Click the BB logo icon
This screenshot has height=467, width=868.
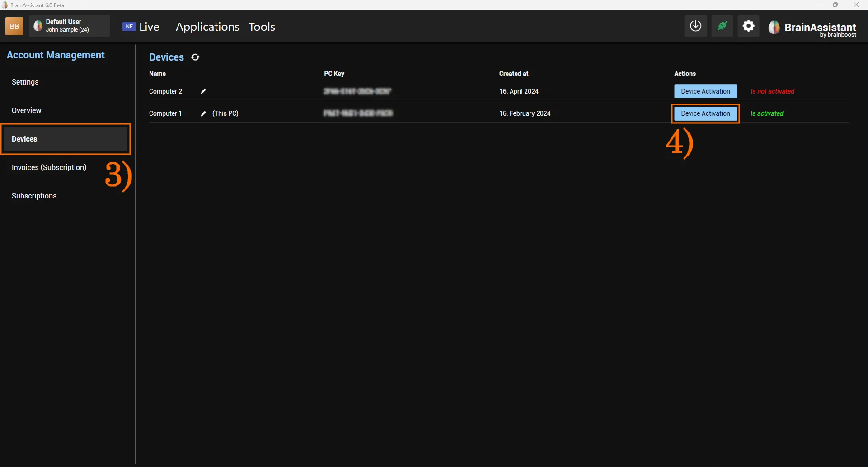(14, 26)
